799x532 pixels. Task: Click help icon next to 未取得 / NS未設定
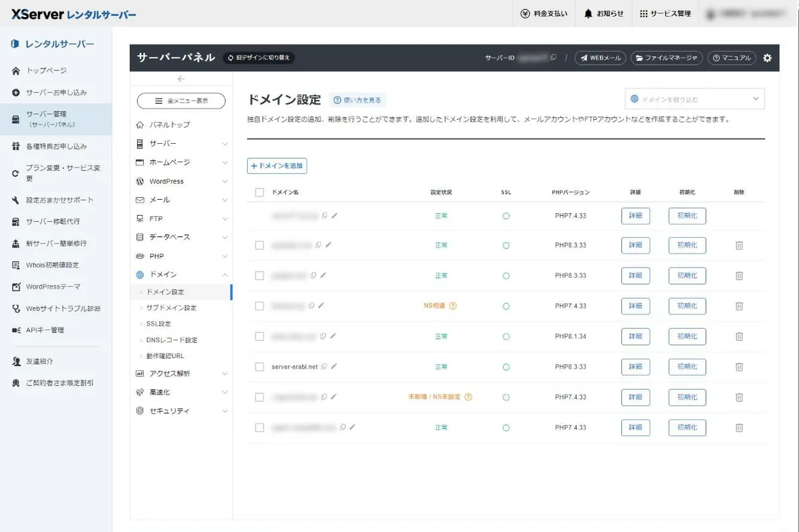pos(468,397)
